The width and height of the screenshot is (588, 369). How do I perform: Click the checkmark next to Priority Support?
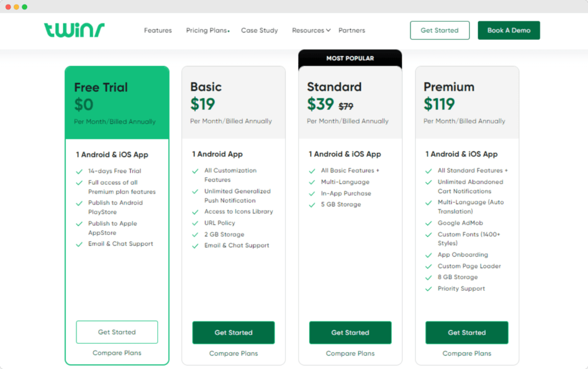point(428,289)
